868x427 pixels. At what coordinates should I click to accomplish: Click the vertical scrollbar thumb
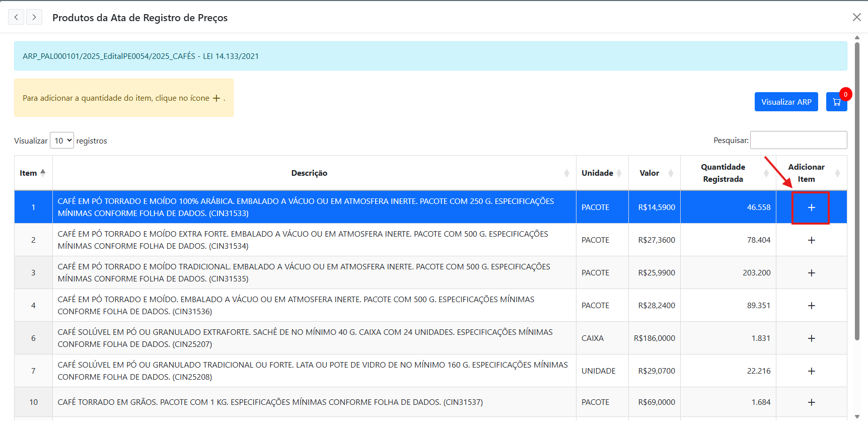(x=857, y=191)
